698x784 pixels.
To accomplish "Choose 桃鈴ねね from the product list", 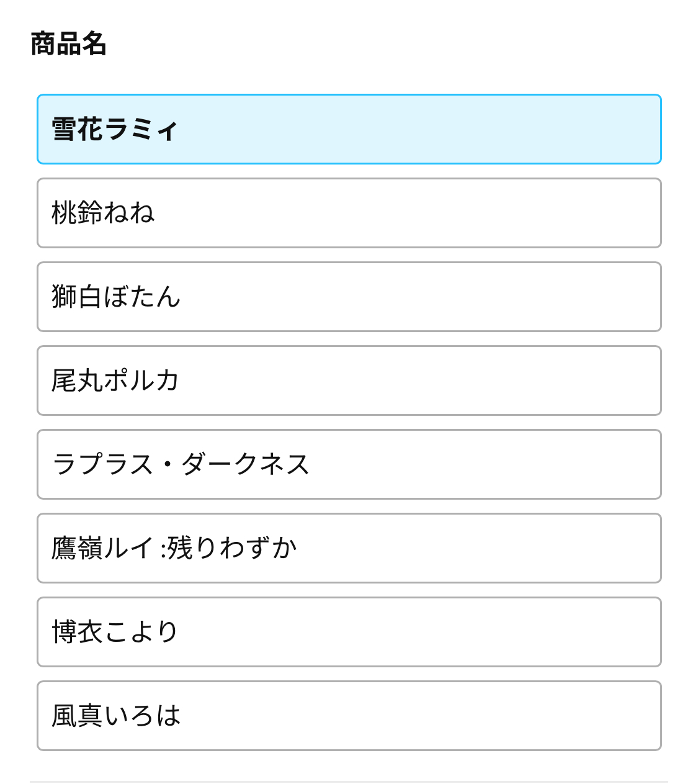I will pos(349,213).
